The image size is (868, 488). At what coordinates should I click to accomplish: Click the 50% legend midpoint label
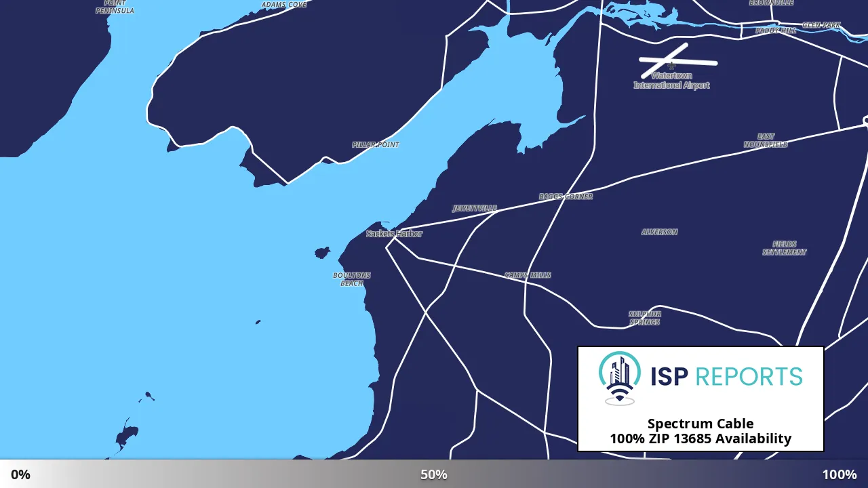pyautogui.click(x=434, y=474)
